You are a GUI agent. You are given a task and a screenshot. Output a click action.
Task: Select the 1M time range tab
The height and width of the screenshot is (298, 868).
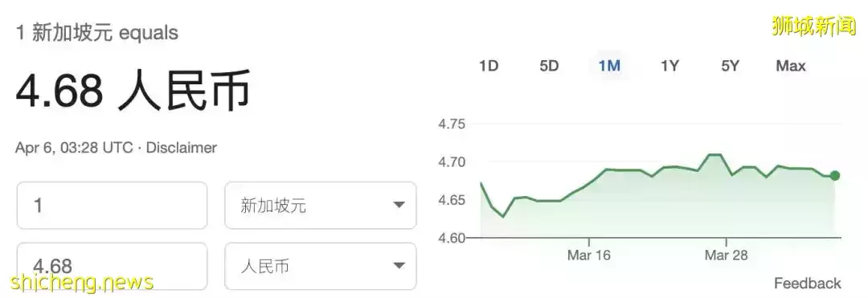pos(609,67)
